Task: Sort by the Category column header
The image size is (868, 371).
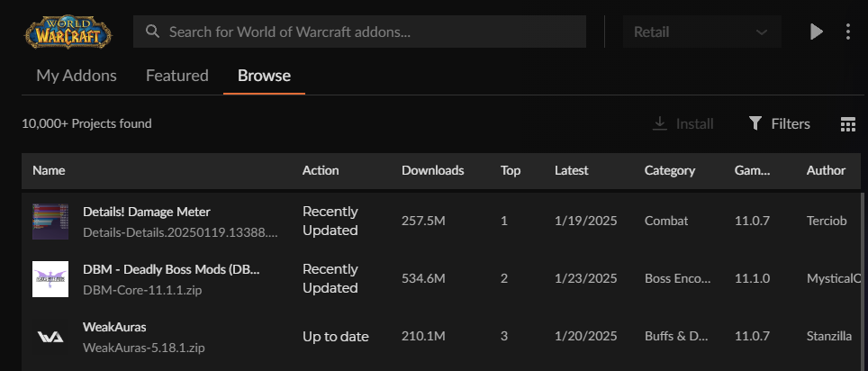Action: point(670,170)
